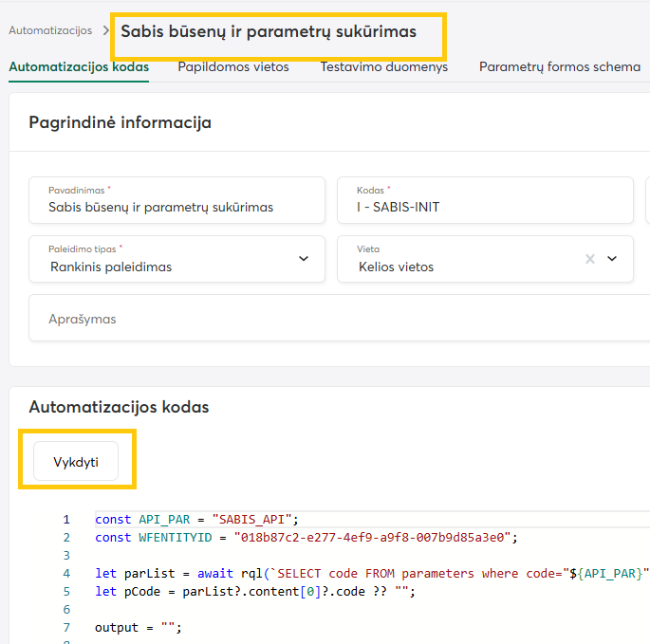Open the Papildomos vietos tab
650x644 pixels.
233,67
